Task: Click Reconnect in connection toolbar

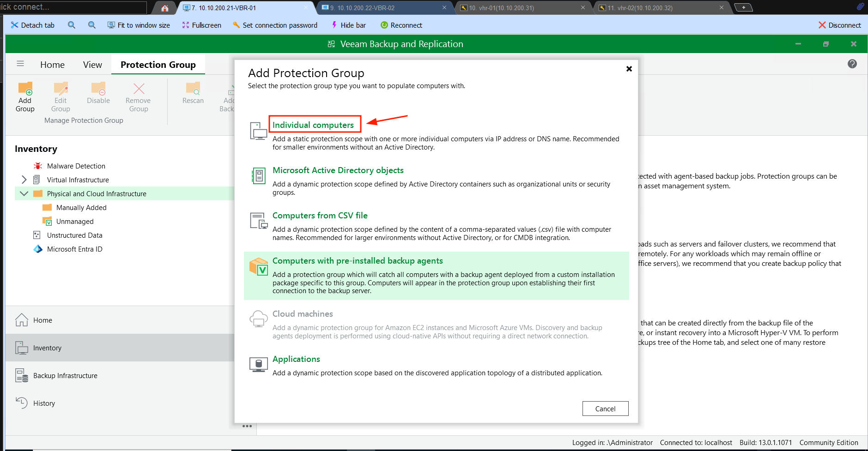Action: [x=401, y=25]
